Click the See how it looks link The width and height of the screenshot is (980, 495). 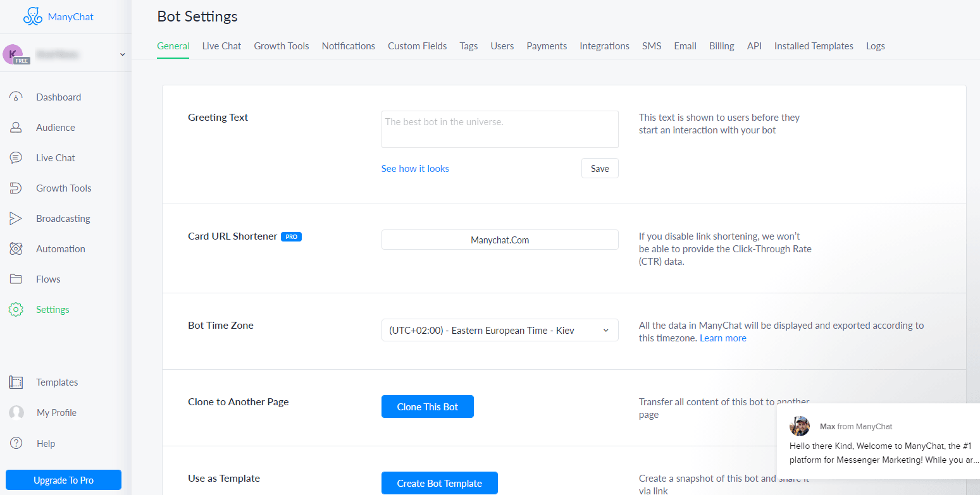415,169
